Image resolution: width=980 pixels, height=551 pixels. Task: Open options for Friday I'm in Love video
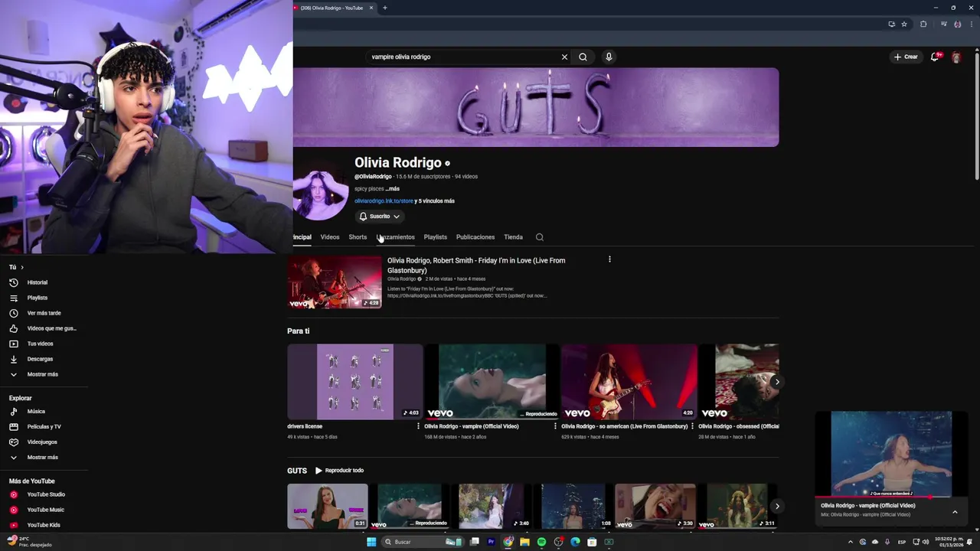click(609, 259)
